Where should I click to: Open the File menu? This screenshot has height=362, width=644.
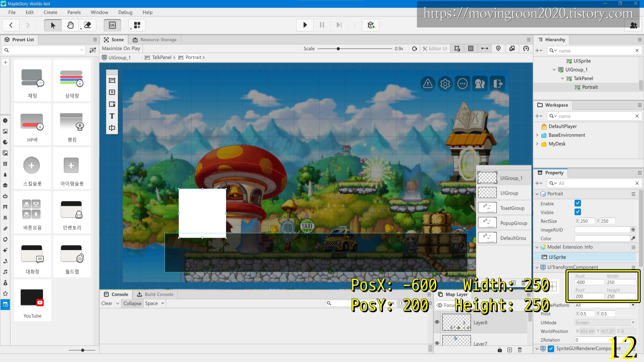pos(12,12)
